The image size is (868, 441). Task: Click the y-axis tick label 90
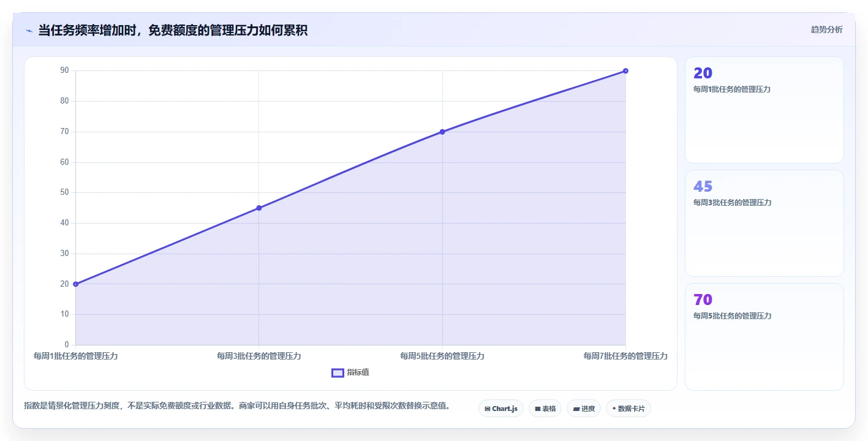[64, 70]
